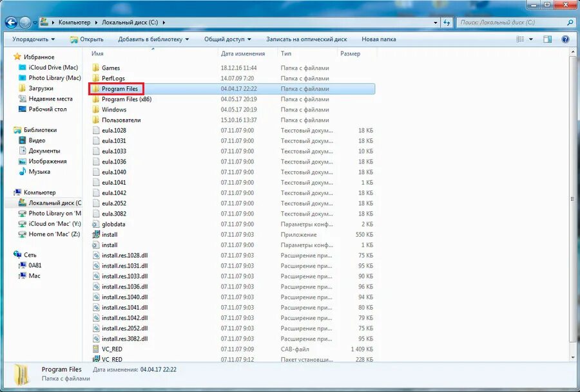Open the Help question mark button
The height and width of the screenshot is (392, 580).
tap(565, 39)
